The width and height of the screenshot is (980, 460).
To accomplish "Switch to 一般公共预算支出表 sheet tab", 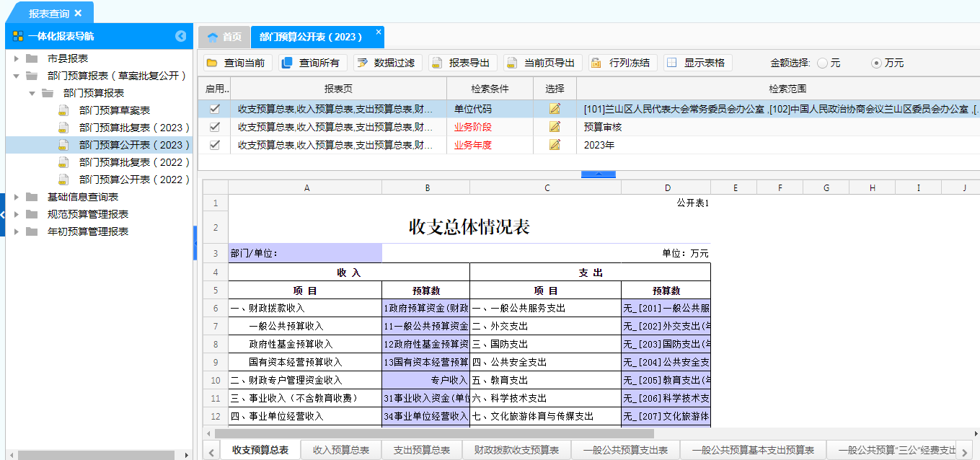I will [x=625, y=450].
